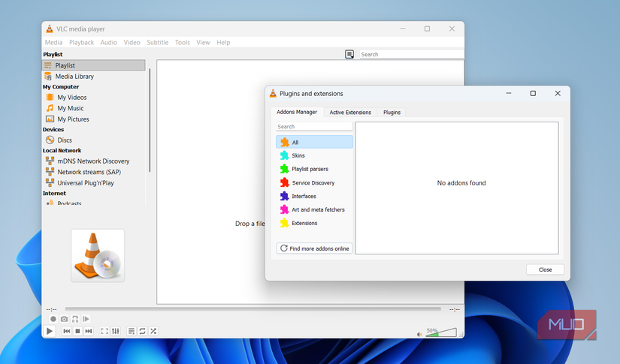The height and width of the screenshot is (364, 620).
Task: Open extended settings equalizer icon
Action: (x=116, y=331)
